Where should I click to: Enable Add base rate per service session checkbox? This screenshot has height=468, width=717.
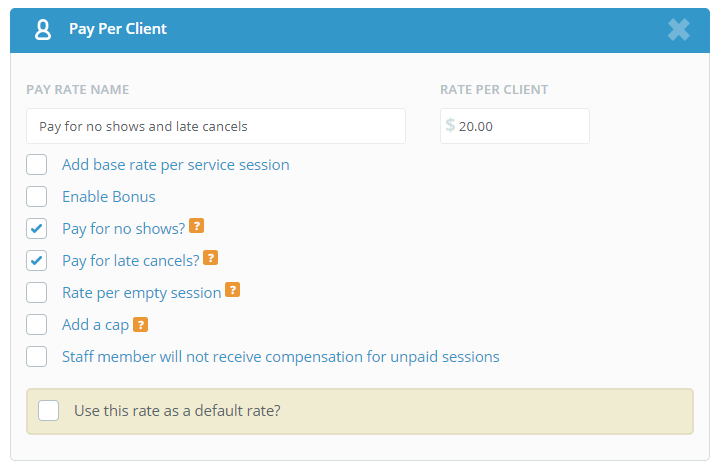[37, 165]
